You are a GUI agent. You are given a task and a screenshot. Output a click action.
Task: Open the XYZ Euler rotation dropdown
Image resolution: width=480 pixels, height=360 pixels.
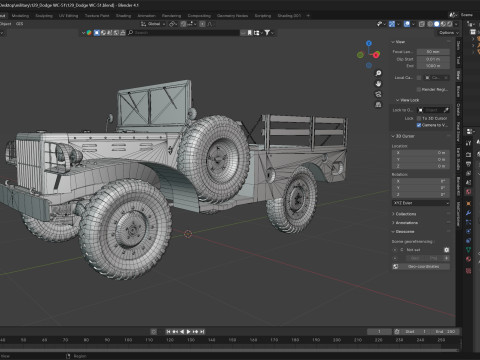[x=421, y=203]
